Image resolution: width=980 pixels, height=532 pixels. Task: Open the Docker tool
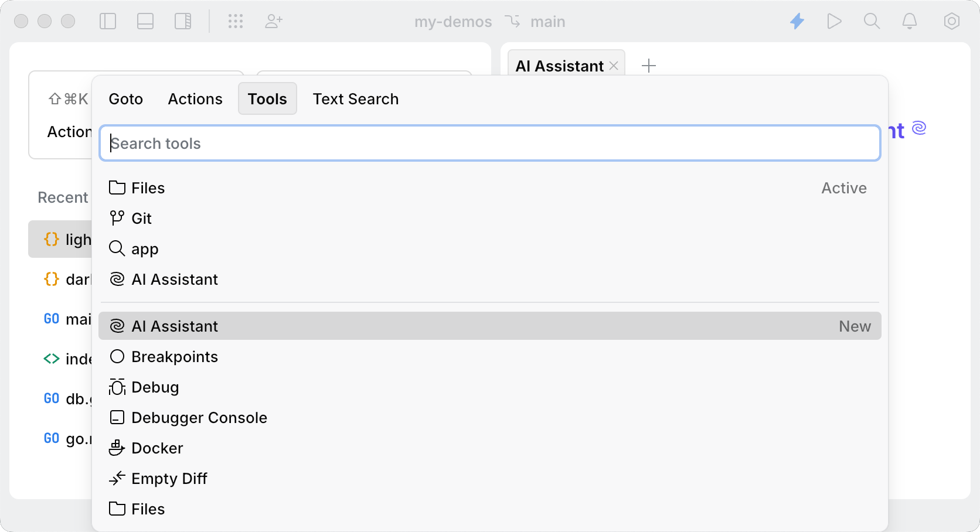tap(156, 448)
